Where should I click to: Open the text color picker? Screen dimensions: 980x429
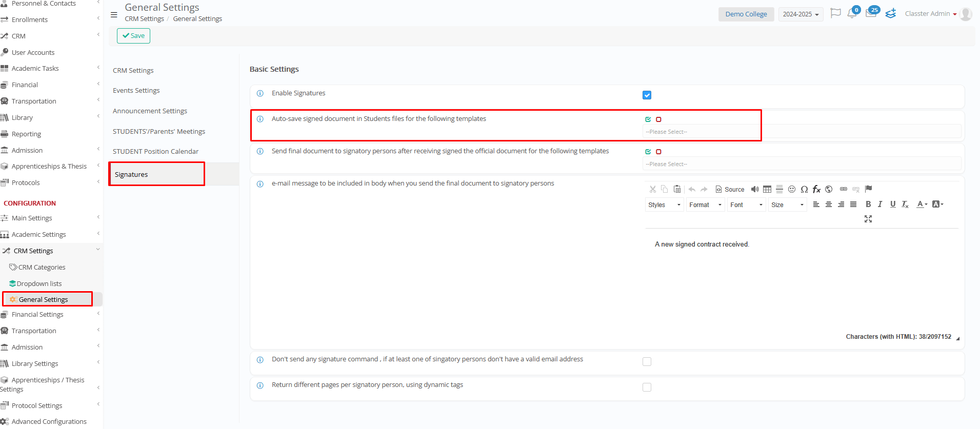click(x=922, y=204)
